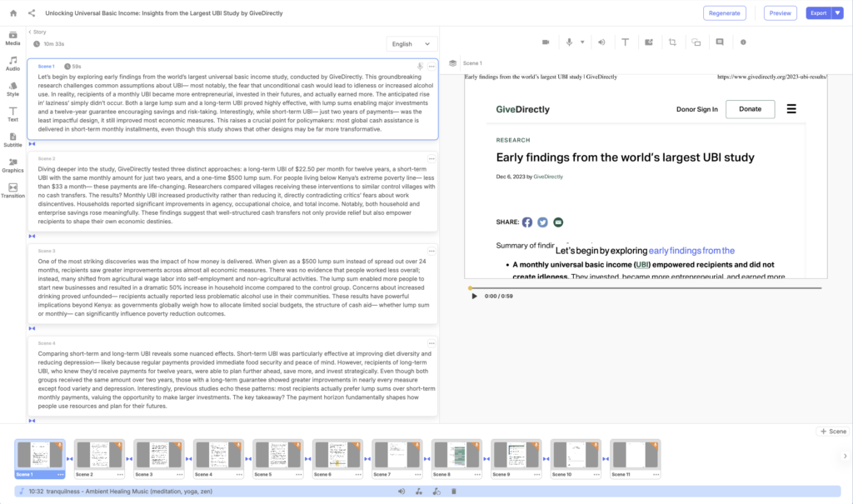Viewport: 853px width, 504px height.
Task: Click the overlapping rectangles icon in preview toolbar
Action: click(696, 42)
